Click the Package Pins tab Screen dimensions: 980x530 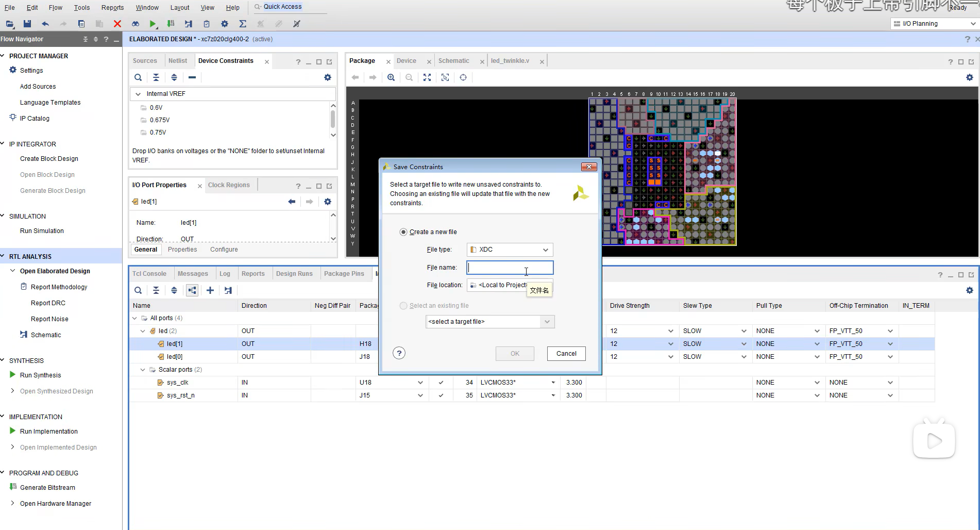click(344, 274)
